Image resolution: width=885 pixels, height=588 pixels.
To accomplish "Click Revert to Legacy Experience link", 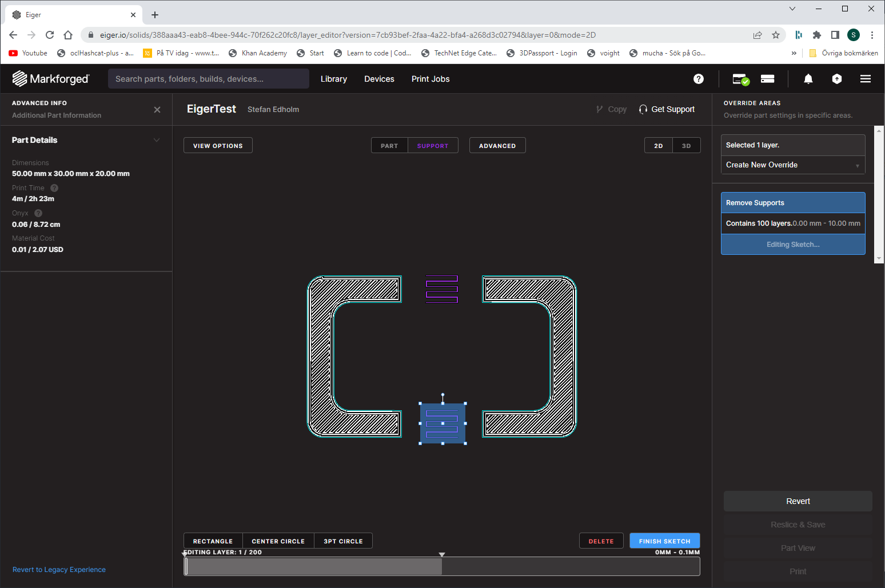I will [59, 570].
